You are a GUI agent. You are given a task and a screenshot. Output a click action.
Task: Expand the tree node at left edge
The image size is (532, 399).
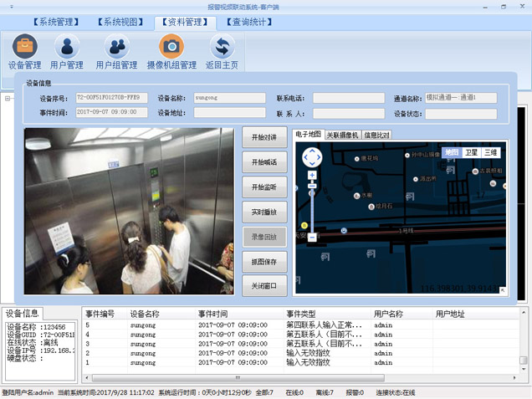(x=6, y=98)
